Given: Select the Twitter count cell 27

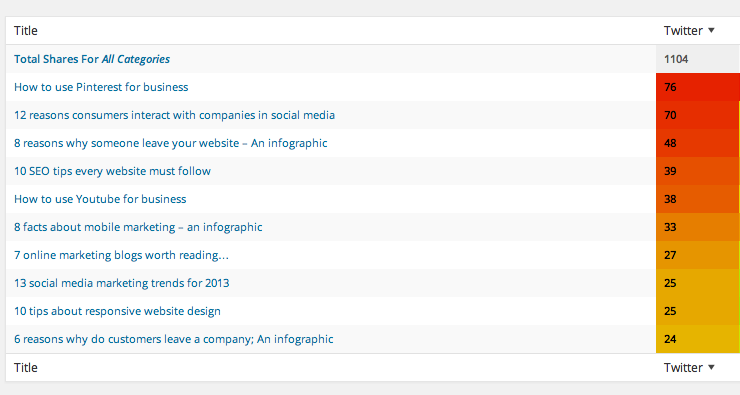Looking at the screenshot, I should click(698, 255).
